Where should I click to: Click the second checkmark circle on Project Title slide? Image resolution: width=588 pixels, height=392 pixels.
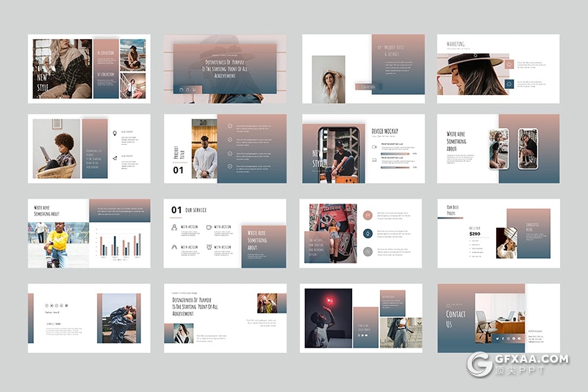[x=229, y=140]
